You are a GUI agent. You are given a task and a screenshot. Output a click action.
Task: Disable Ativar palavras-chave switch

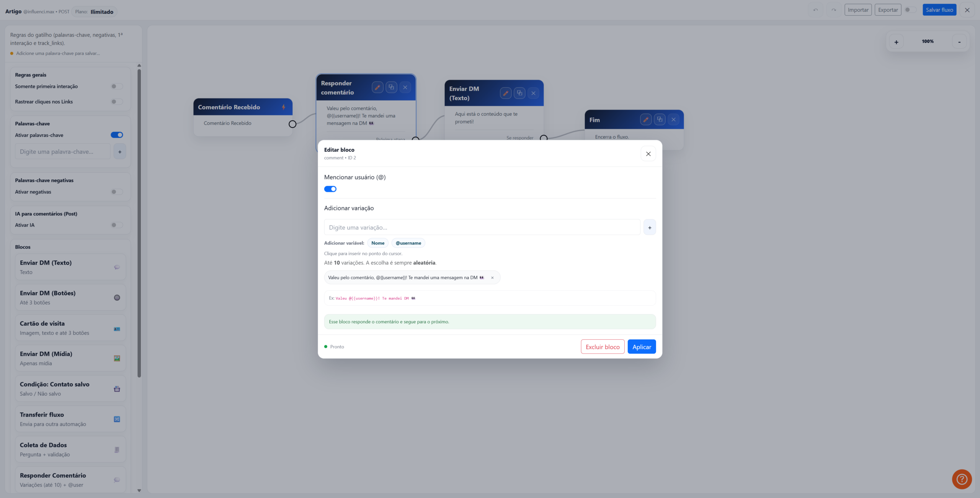(x=117, y=135)
